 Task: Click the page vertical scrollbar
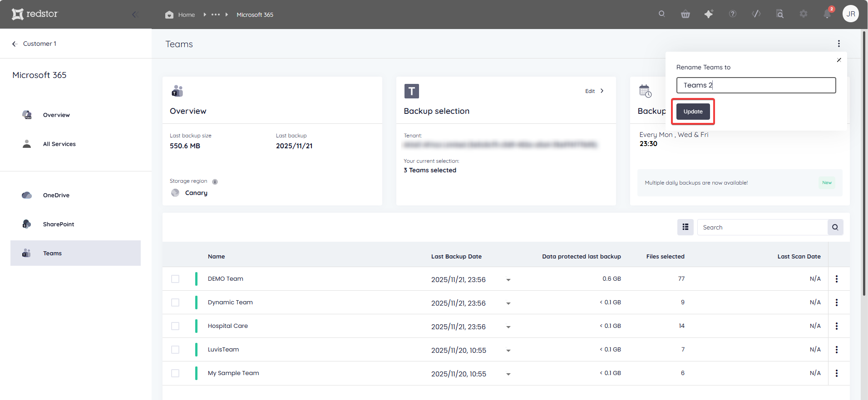[864, 163]
